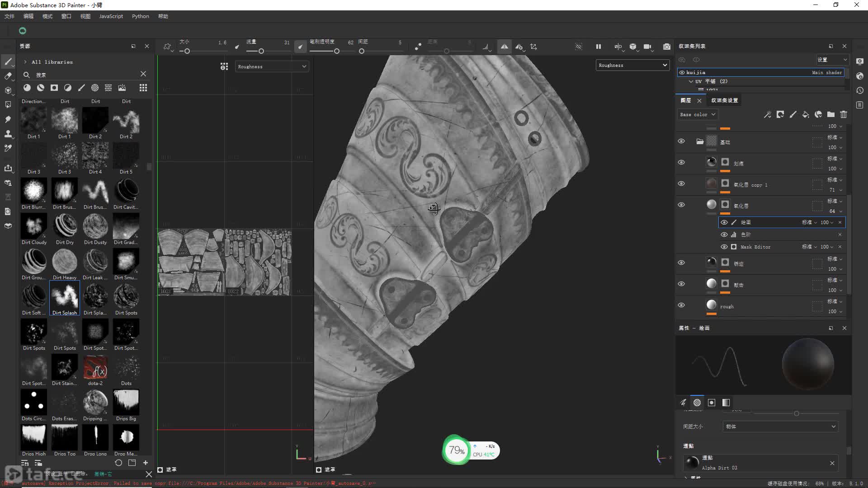
Task: Toggle visibility of the 绘画 effect
Action: click(x=724, y=222)
